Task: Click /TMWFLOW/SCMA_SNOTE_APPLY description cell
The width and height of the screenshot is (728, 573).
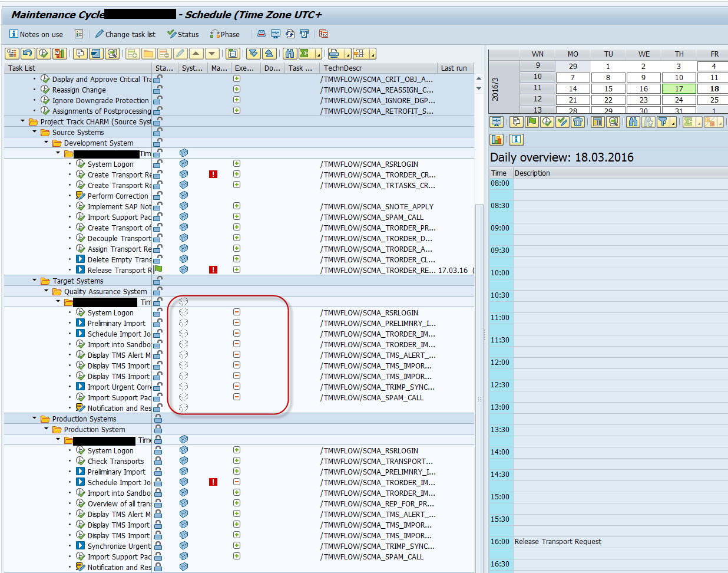Action: coord(377,206)
